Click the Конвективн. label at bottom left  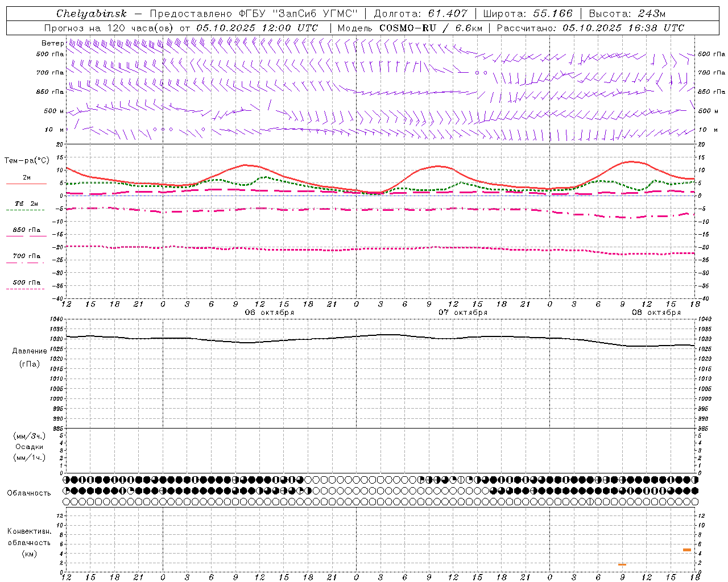click(x=29, y=531)
